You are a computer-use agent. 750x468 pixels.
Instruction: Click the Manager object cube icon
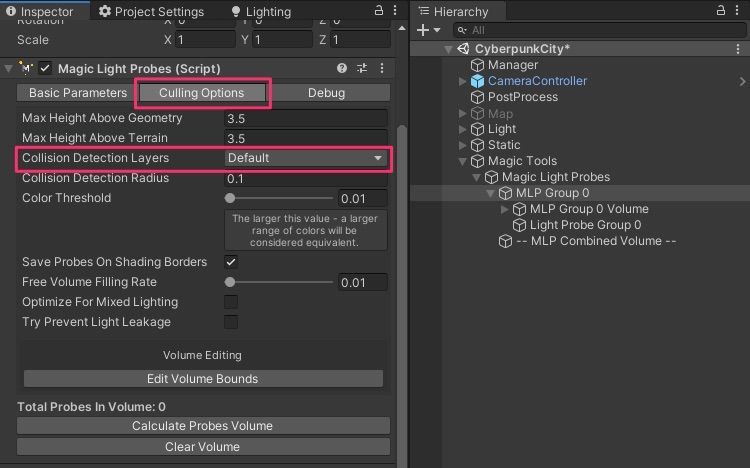(x=477, y=65)
